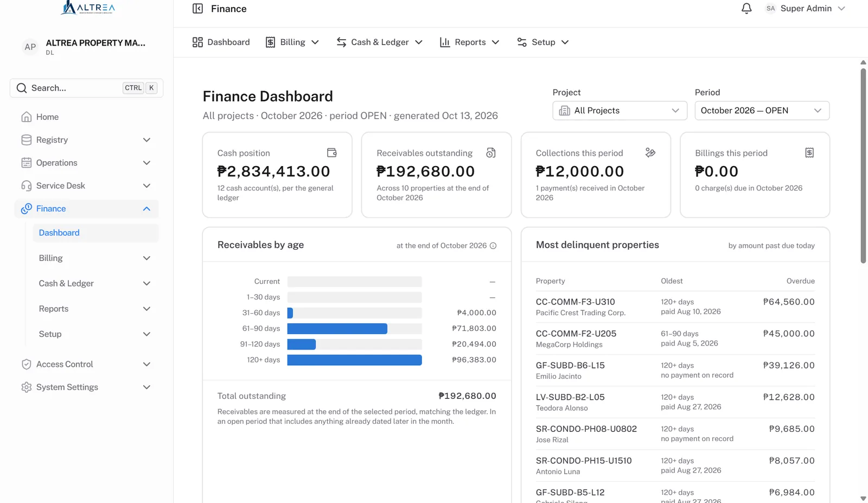The height and width of the screenshot is (503, 868).
Task: Click ALTREA PROPERTY MA... organization name
Action: 95,43
